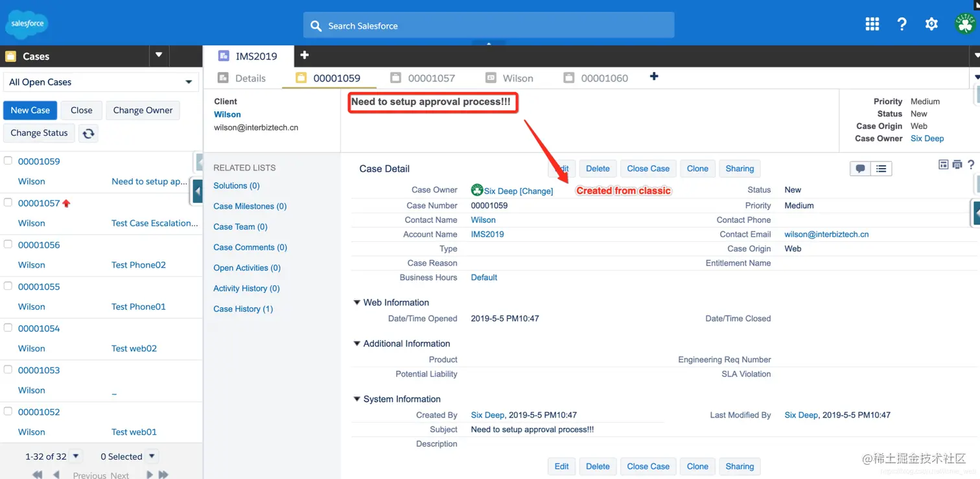Click the wilson@interbiztech.cn contact email link

(826, 234)
